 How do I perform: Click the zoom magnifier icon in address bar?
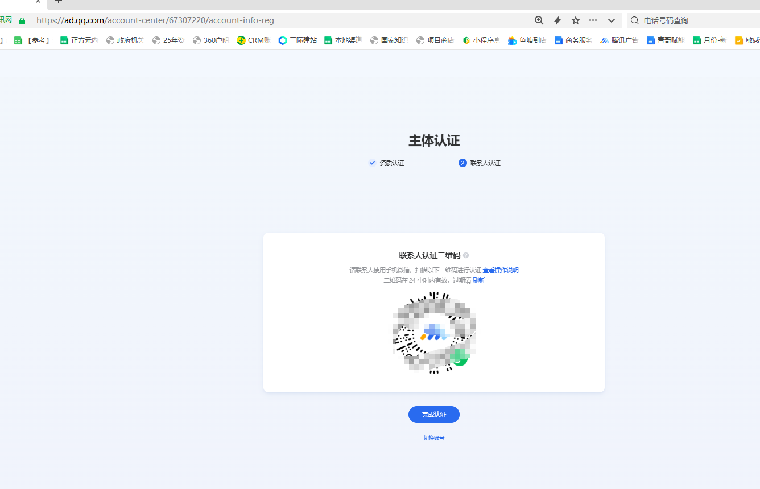(x=539, y=20)
